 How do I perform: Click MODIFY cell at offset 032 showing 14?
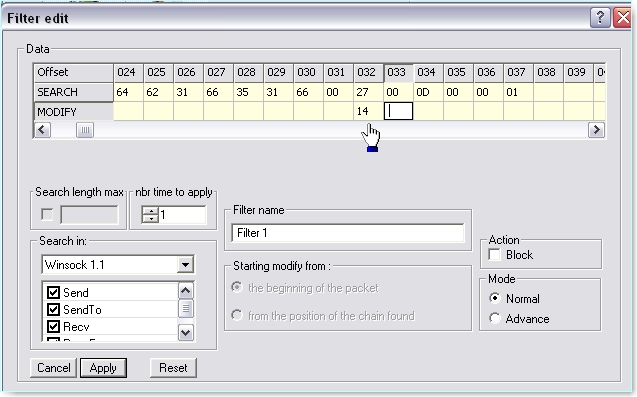point(368,111)
